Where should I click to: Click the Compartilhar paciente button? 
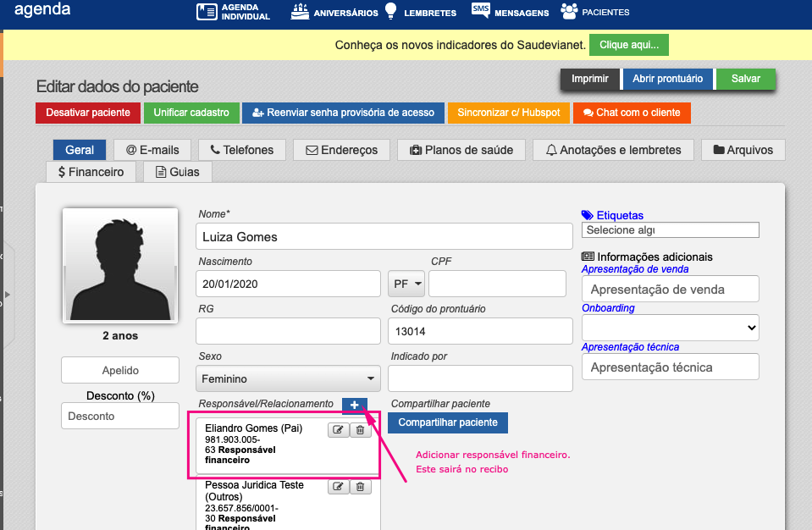click(448, 422)
